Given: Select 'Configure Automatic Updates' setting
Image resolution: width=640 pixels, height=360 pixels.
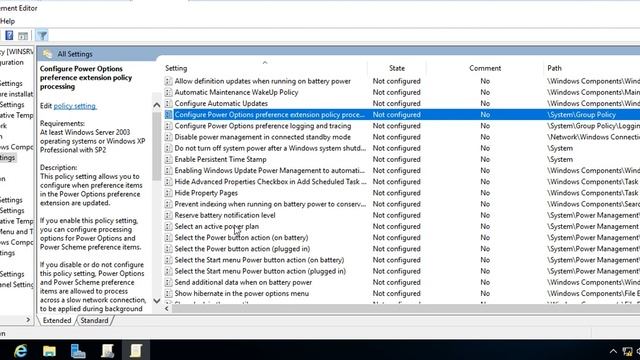Looking at the screenshot, I should (221, 103).
